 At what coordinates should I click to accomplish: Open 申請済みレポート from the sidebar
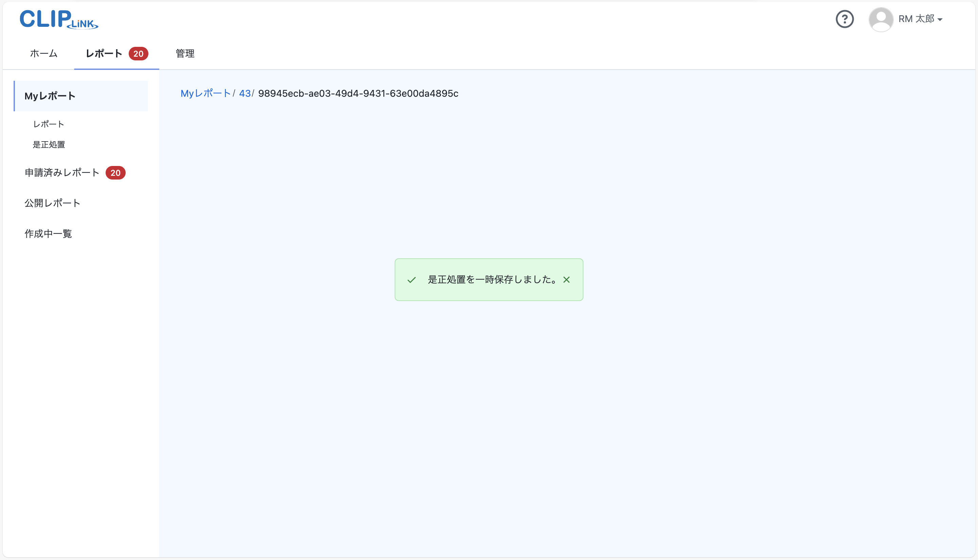tap(61, 173)
